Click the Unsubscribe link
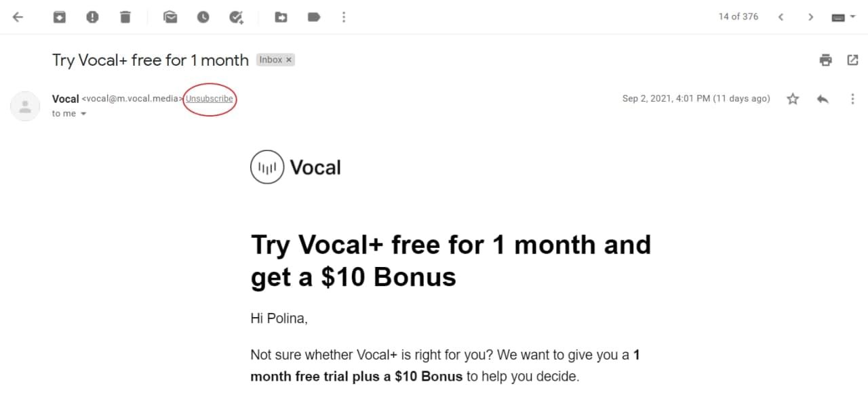The image size is (868, 393). [210, 99]
